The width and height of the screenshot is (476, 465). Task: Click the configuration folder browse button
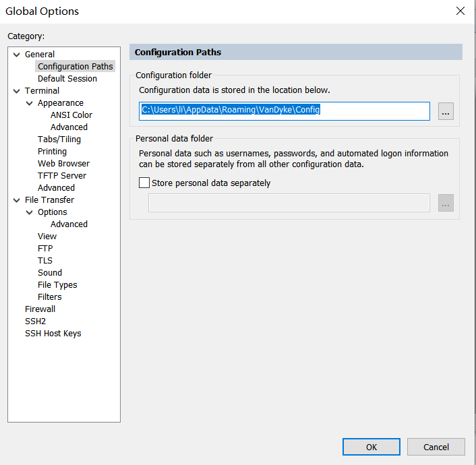pos(446,112)
